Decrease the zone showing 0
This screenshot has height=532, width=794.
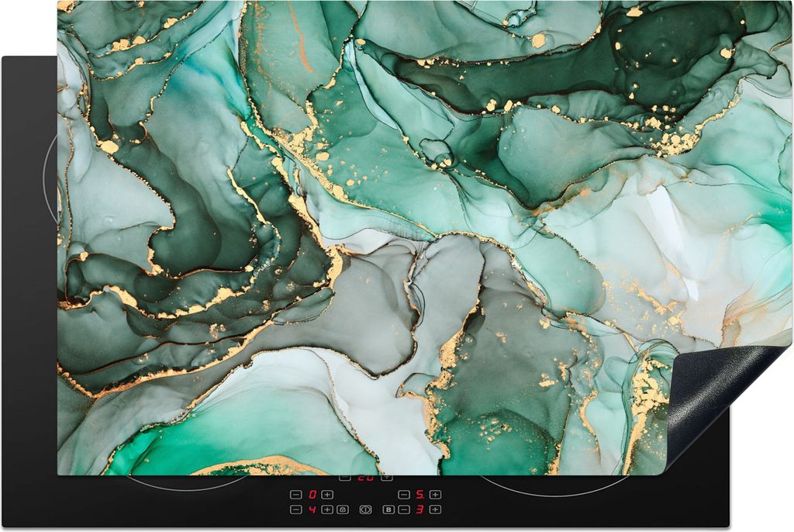coord(296,495)
